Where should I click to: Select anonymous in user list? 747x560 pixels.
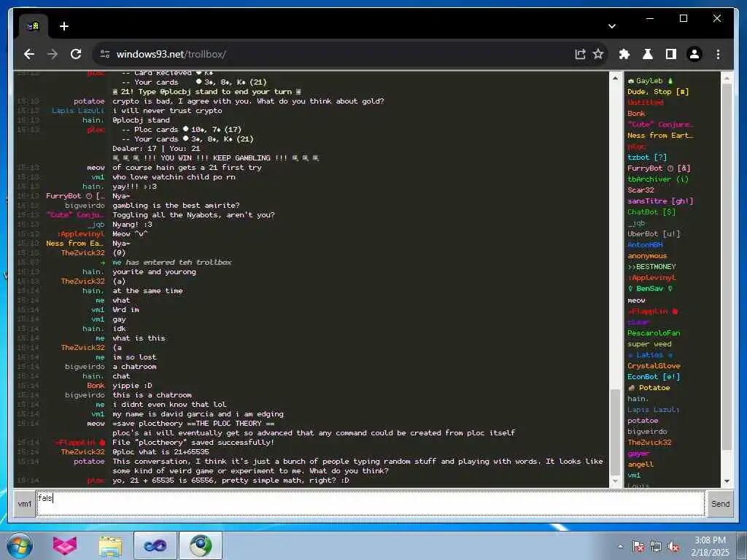click(x=647, y=256)
